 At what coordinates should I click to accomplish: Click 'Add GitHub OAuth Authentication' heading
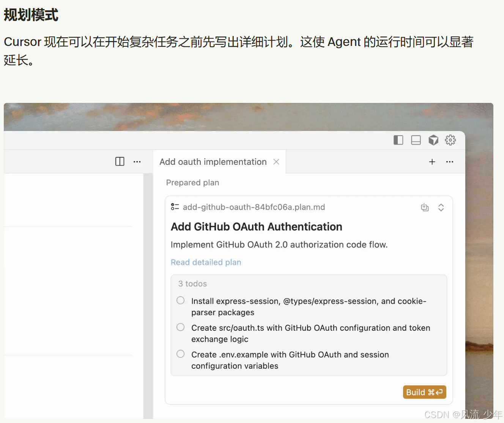coord(257,227)
